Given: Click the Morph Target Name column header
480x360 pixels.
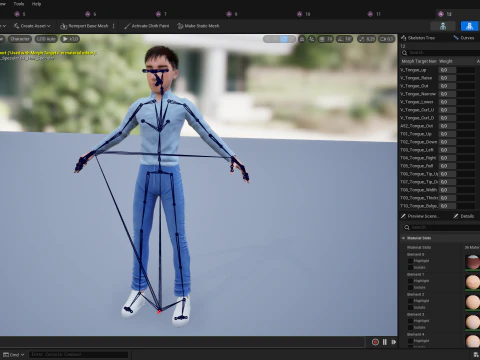Looking at the screenshot, I should click(x=419, y=61).
